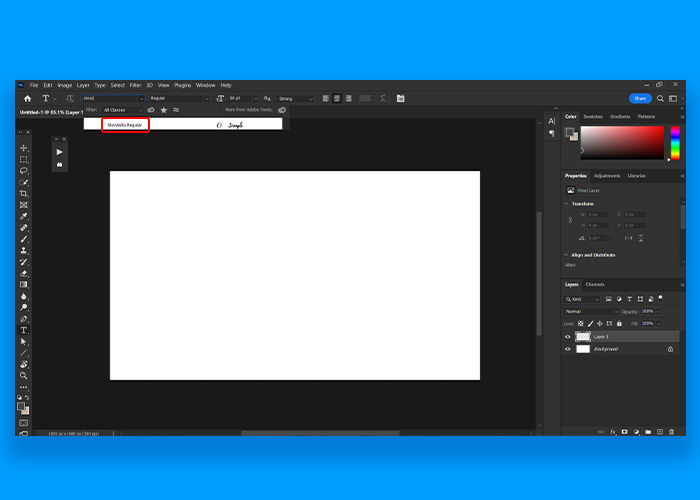
Task: Open the font size dropdown
Action: pos(255,98)
